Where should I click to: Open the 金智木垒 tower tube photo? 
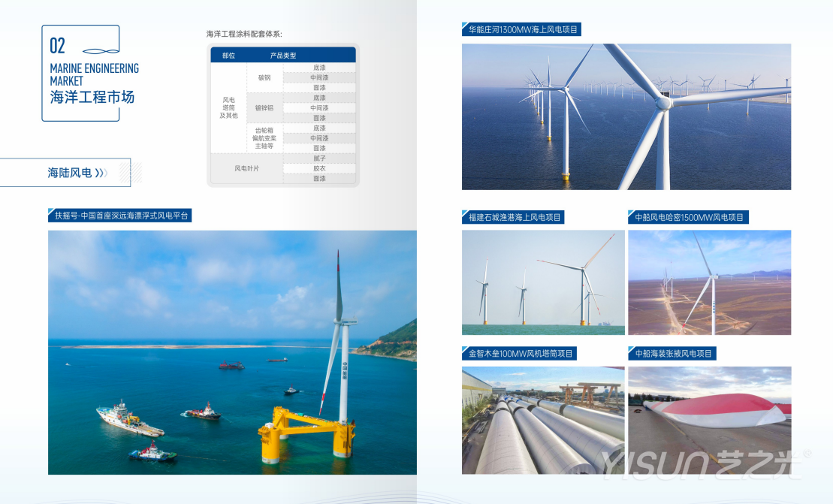542,420
